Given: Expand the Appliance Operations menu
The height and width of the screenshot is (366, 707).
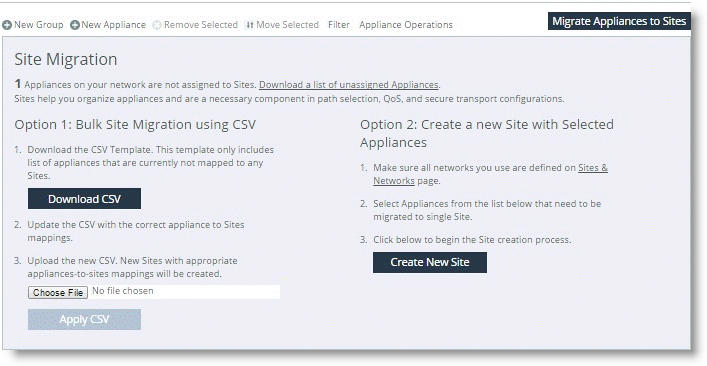Looking at the screenshot, I should tap(406, 25).
